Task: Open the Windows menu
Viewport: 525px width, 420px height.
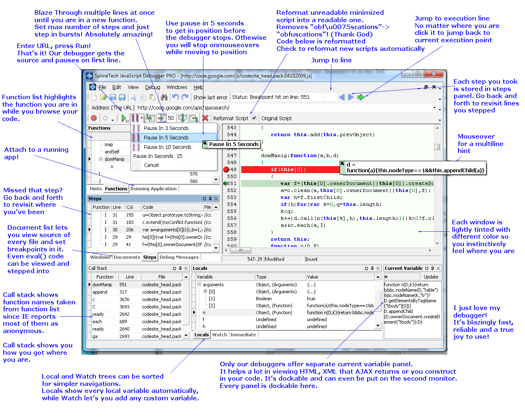Action: [x=177, y=87]
